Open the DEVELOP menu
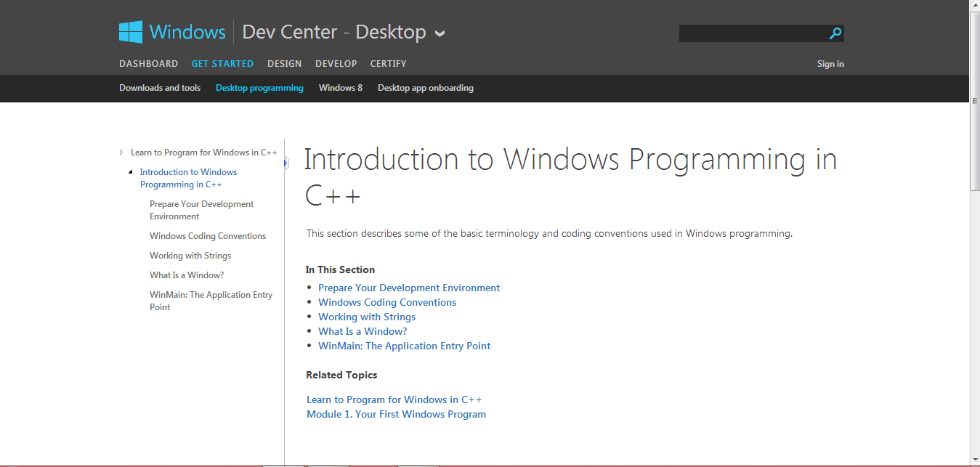The height and width of the screenshot is (467, 980). point(336,64)
